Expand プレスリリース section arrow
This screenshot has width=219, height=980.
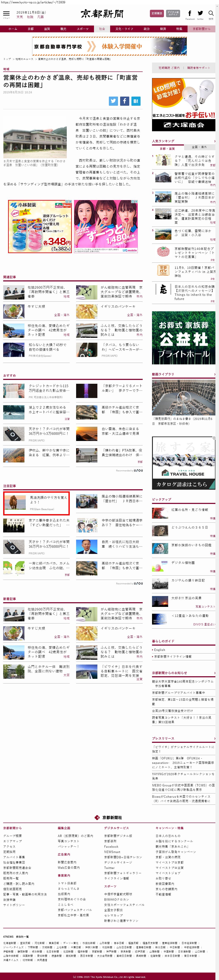215,738
